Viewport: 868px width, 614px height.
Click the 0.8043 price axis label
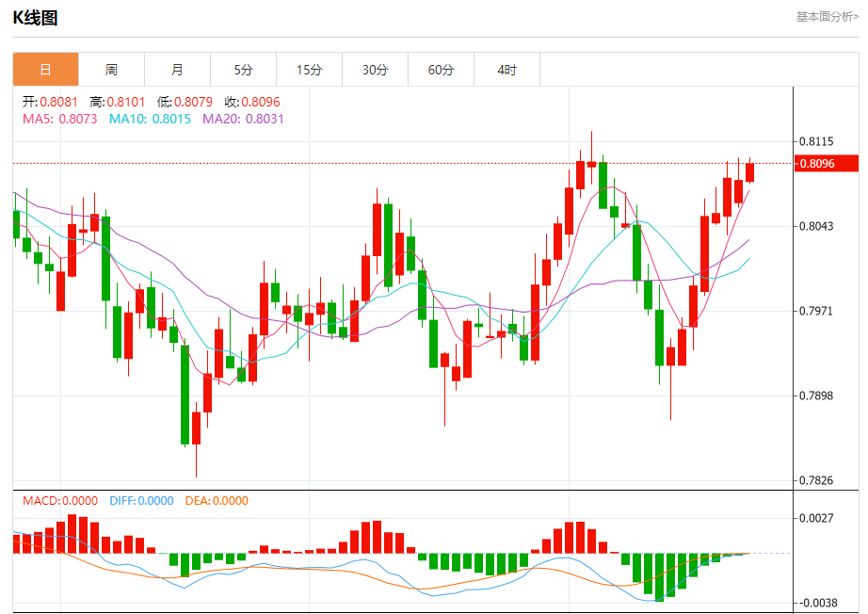click(816, 226)
